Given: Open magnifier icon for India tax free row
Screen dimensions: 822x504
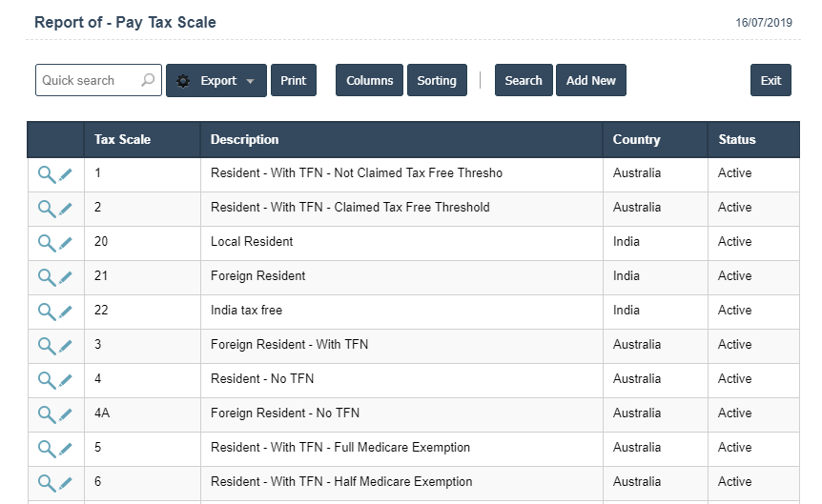Looking at the screenshot, I should (46, 312).
